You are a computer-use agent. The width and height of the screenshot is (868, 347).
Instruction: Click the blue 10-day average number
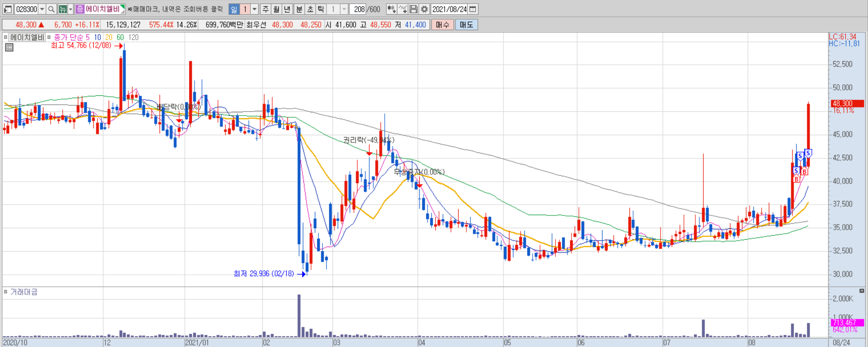click(x=97, y=37)
